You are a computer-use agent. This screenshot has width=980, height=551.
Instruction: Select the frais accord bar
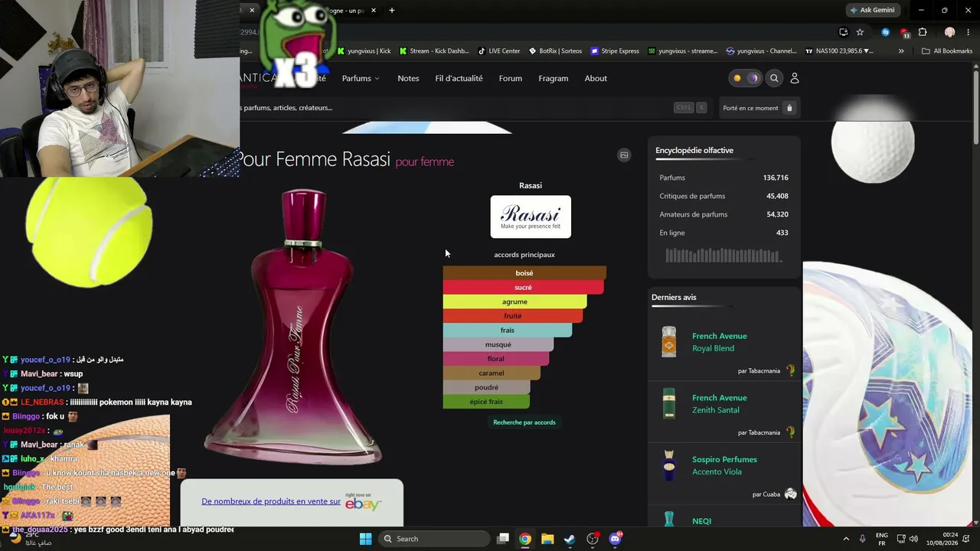pos(508,331)
